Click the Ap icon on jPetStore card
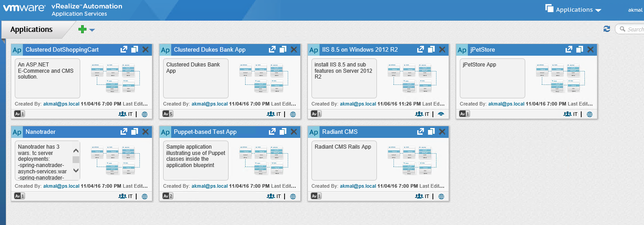This screenshot has height=225, width=644. pos(462,50)
